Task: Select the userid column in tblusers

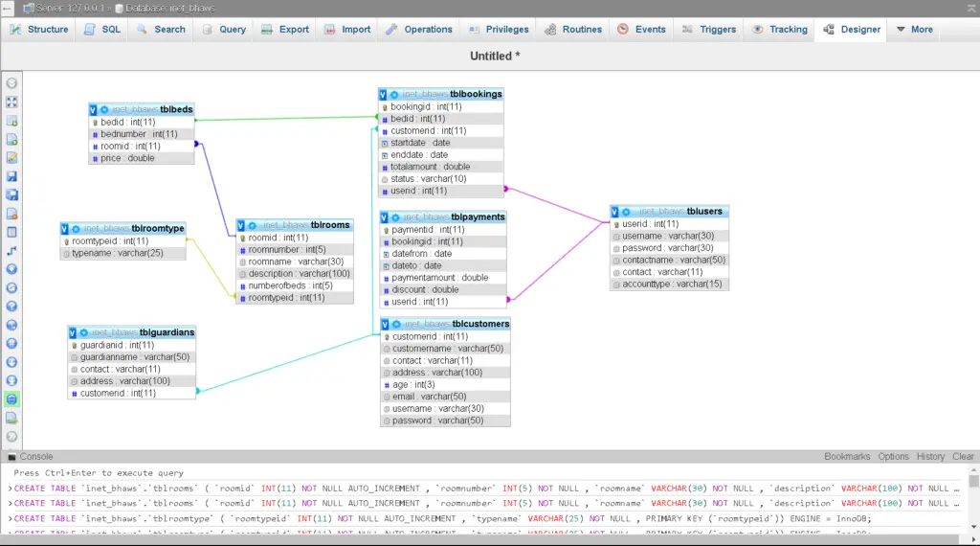Action: pyautogui.click(x=651, y=224)
